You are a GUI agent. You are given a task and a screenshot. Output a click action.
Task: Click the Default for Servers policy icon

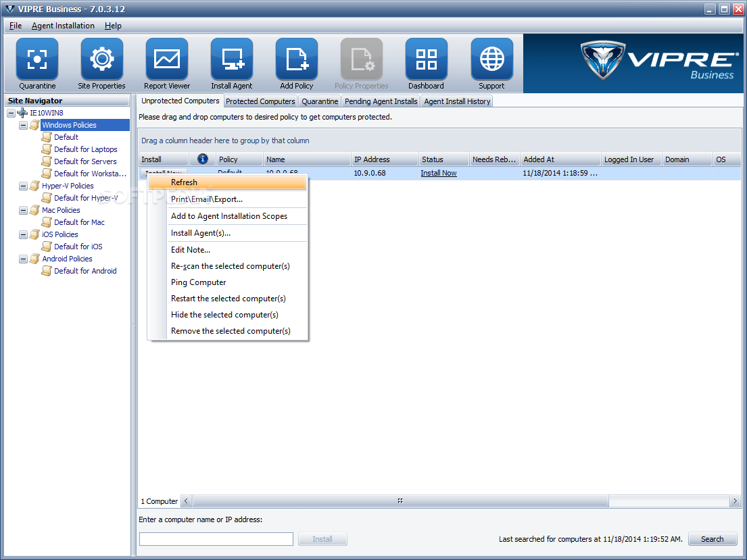click(x=46, y=161)
